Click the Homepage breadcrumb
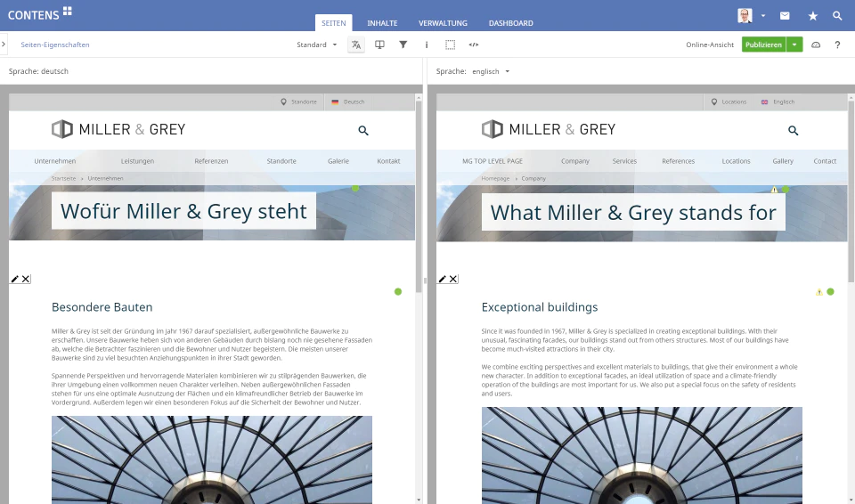Viewport: 855px width, 504px height. pyautogui.click(x=495, y=178)
